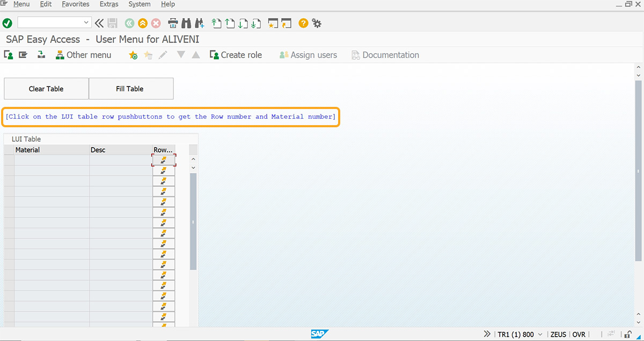
Task: Open the Help menu
Action: 168,4
